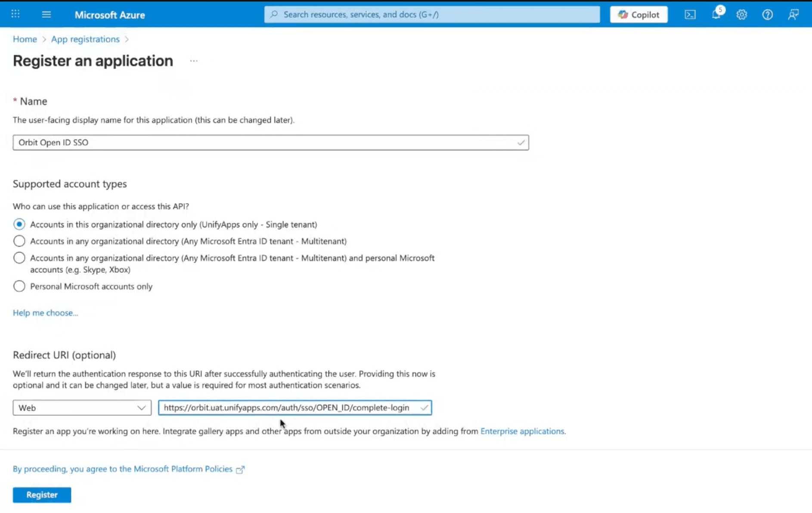Open the app launcher grid icon
The image size is (812, 513).
click(x=15, y=14)
